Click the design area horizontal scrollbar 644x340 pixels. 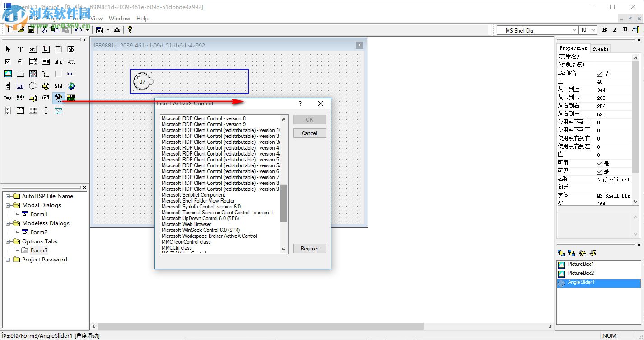click(x=261, y=326)
